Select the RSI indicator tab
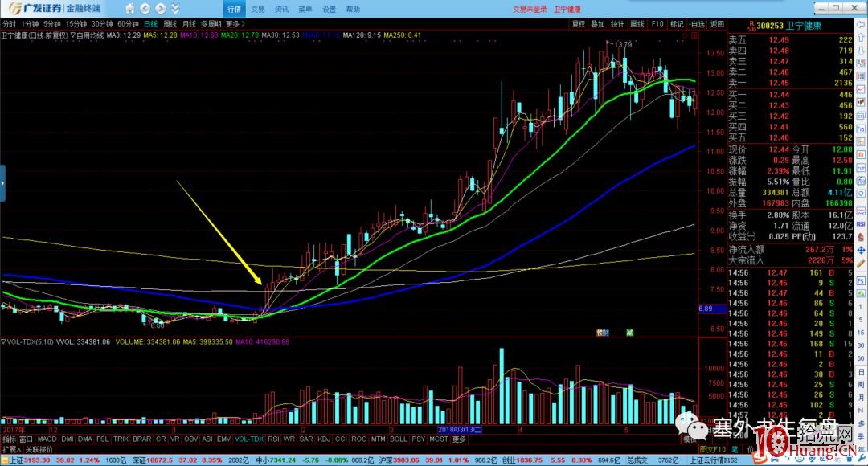 coord(273,439)
